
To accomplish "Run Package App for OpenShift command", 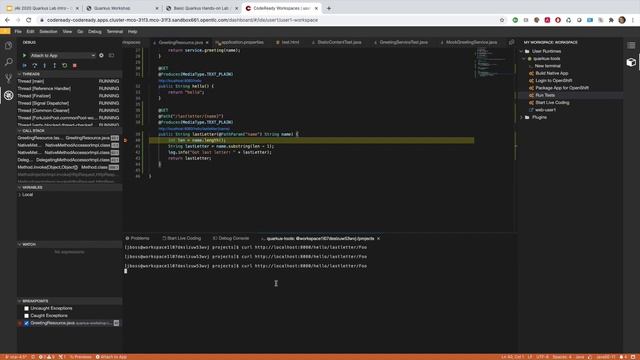I will (562, 88).
